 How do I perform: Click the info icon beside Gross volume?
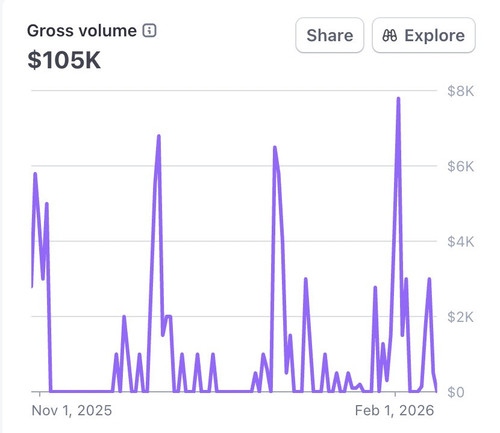point(149,31)
